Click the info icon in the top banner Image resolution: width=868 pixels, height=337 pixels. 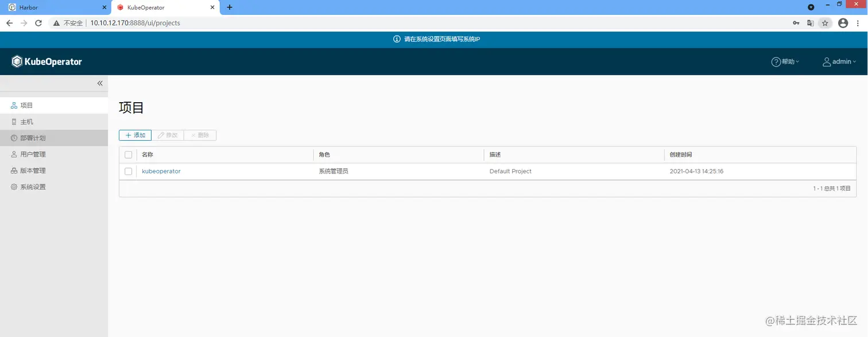(x=397, y=39)
